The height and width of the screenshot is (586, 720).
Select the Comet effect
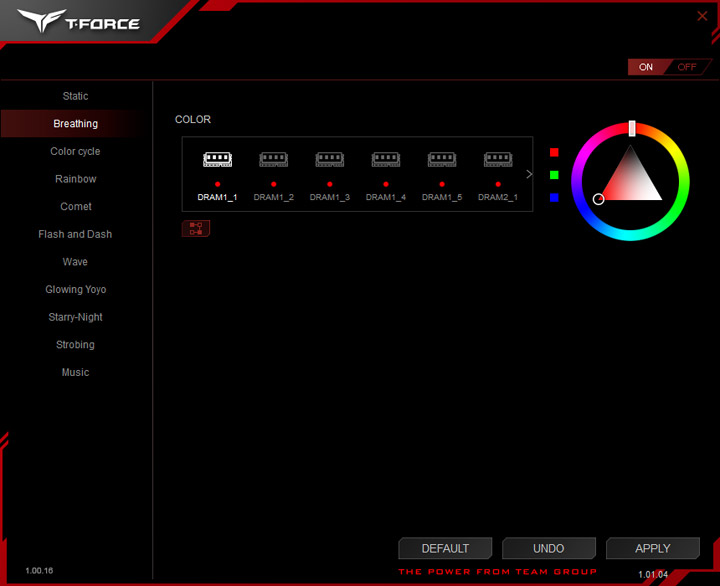point(76,206)
